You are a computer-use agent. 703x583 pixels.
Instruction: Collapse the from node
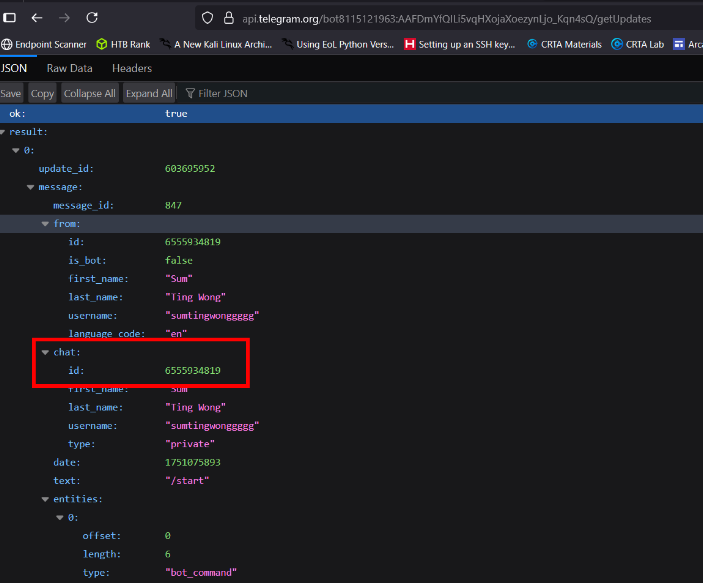(45, 224)
